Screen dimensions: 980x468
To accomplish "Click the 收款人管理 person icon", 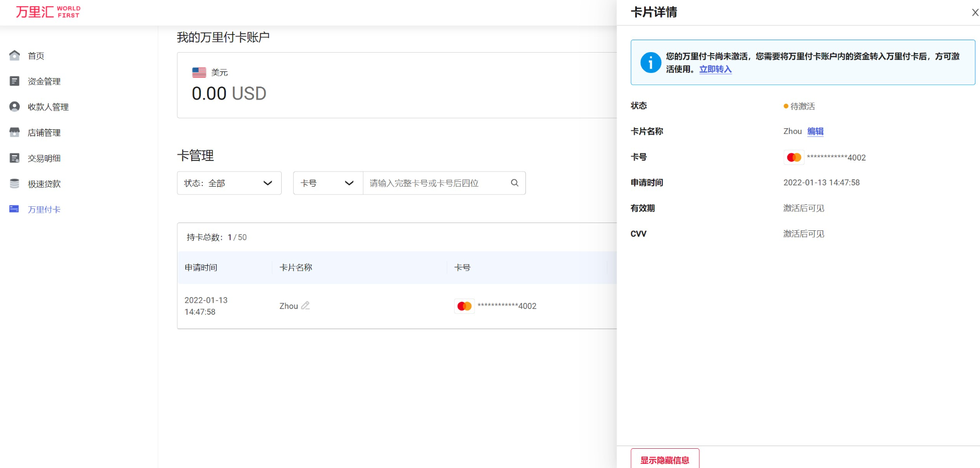I will 15,106.
